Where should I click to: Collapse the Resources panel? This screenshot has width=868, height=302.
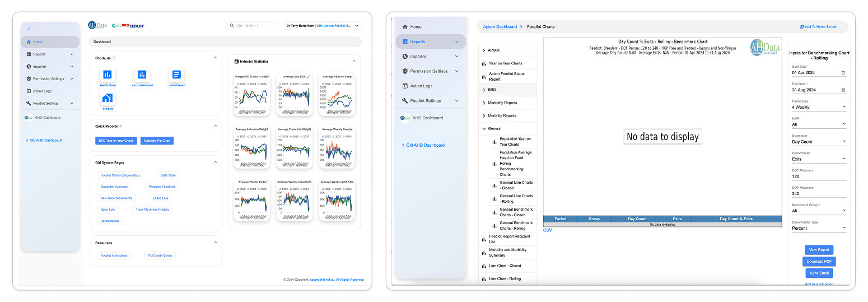coord(216,243)
